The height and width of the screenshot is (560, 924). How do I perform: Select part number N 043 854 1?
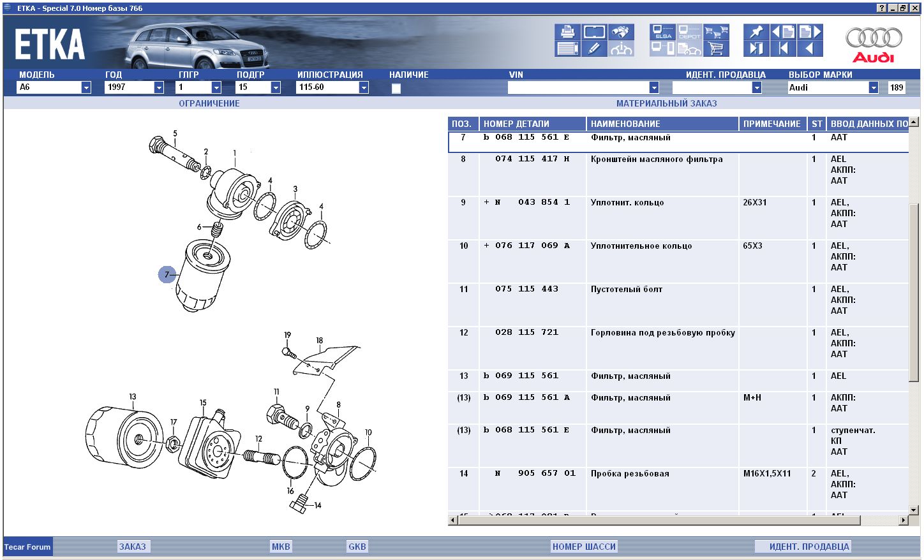tap(532, 202)
